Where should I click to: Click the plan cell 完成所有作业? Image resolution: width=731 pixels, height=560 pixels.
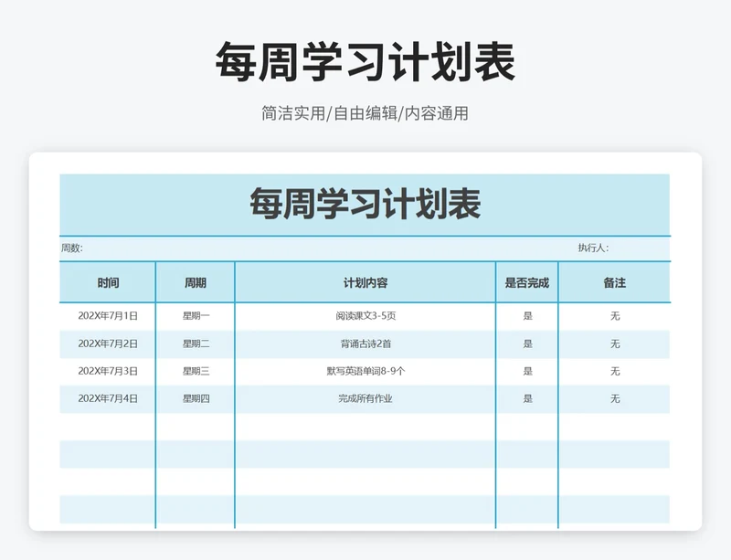(x=365, y=398)
